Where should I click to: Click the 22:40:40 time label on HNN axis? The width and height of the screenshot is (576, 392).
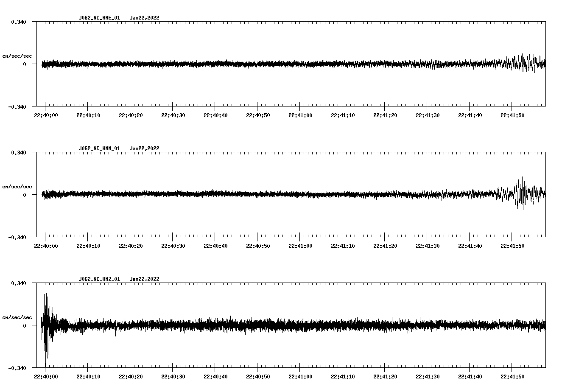tap(215, 246)
